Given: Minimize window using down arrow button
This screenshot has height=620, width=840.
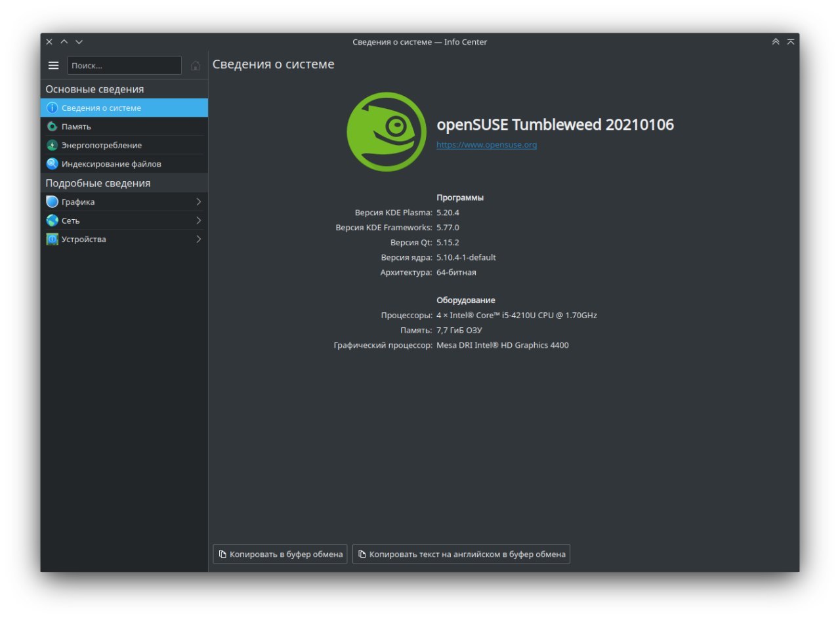Looking at the screenshot, I should [x=79, y=42].
